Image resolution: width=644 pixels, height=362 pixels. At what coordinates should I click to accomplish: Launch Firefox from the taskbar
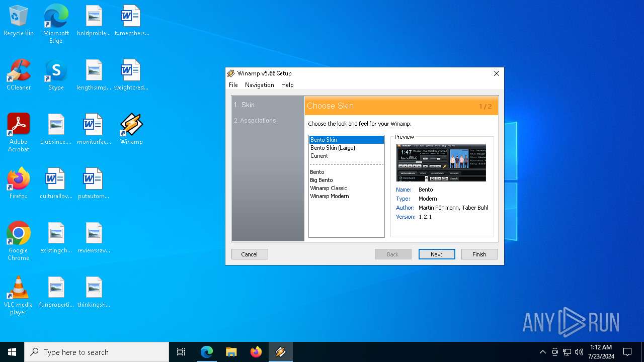click(x=256, y=352)
